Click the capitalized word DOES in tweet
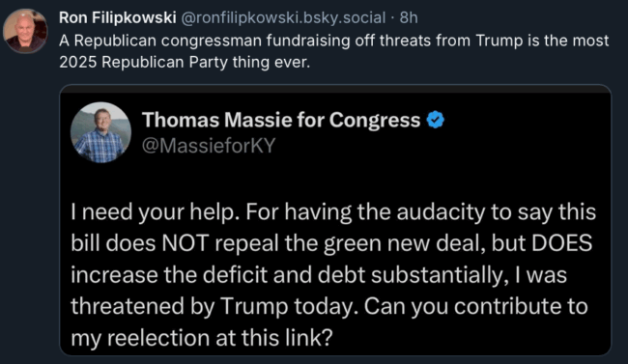Viewport: 628px width, 364px height. pos(562,243)
